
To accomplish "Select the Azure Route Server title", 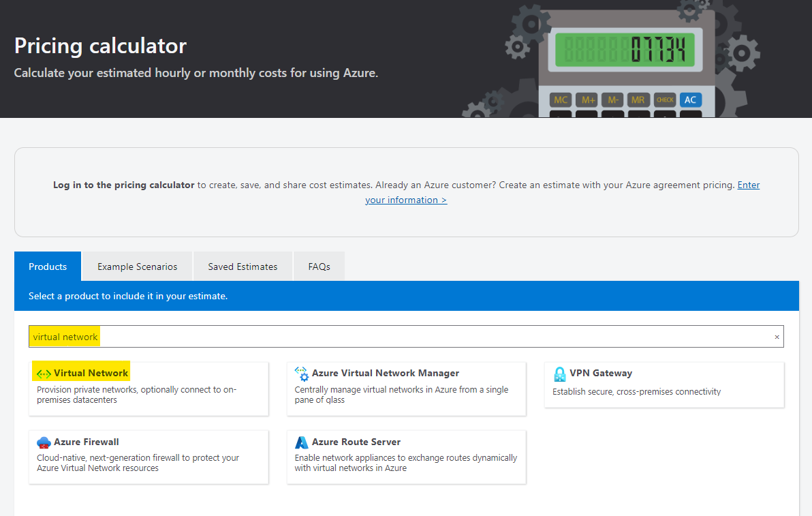I will pyautogui.click(x=356, y=442).
